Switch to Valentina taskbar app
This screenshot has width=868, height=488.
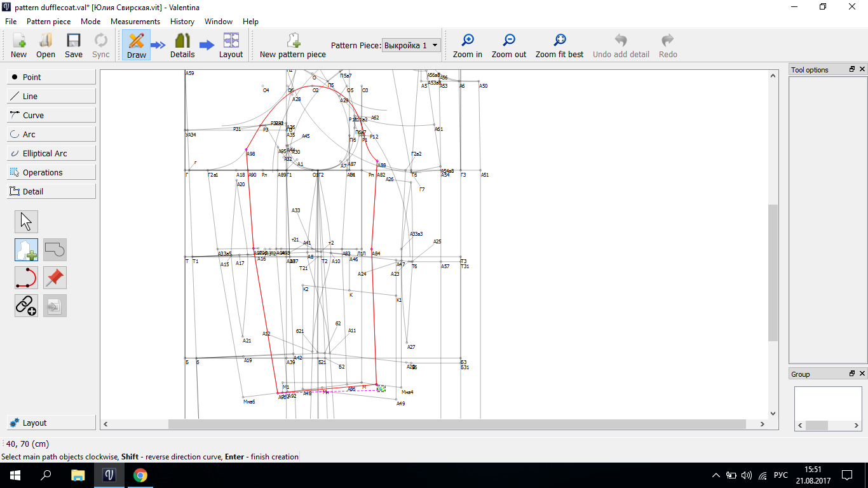[x=109, y=475]
